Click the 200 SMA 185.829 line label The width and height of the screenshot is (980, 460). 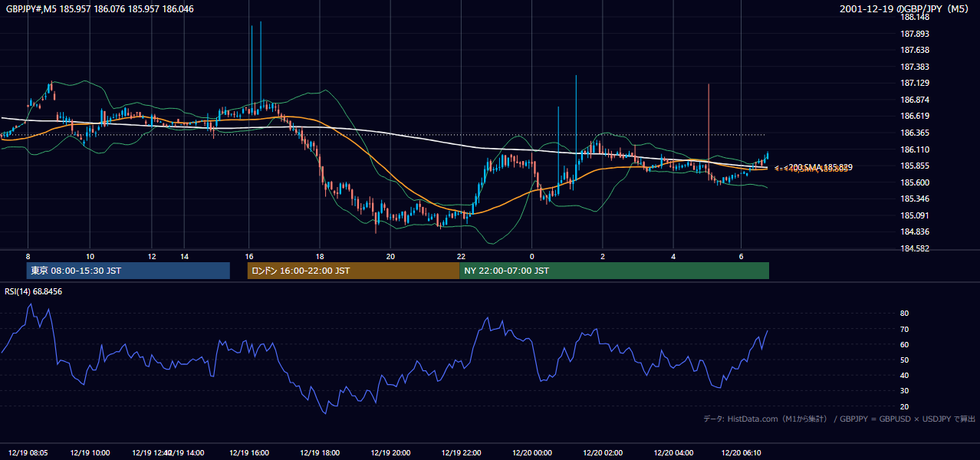(818, 167)
